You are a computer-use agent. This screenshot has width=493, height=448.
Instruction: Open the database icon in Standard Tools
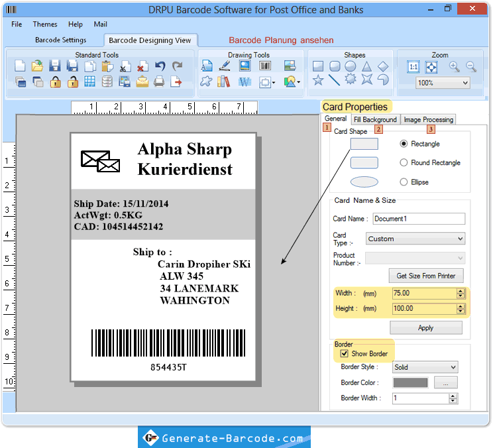pyautogui.click(x=107, y=82)
